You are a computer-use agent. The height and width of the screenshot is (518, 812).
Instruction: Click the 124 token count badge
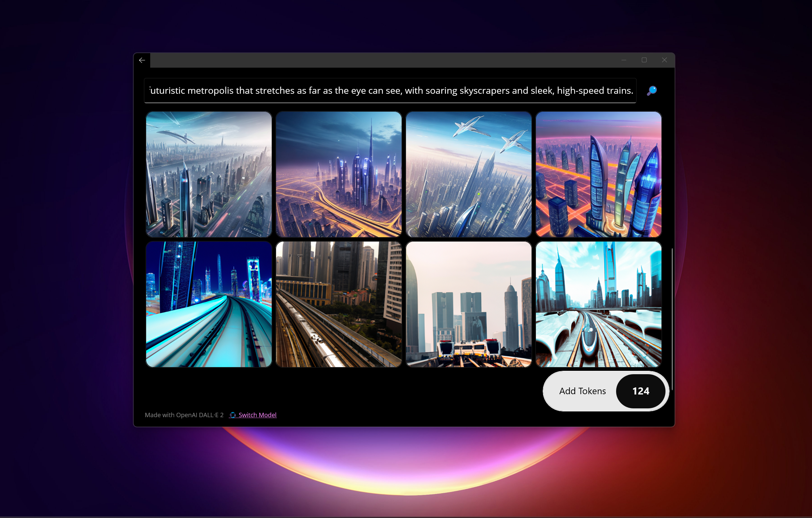[x=641, y=391]
